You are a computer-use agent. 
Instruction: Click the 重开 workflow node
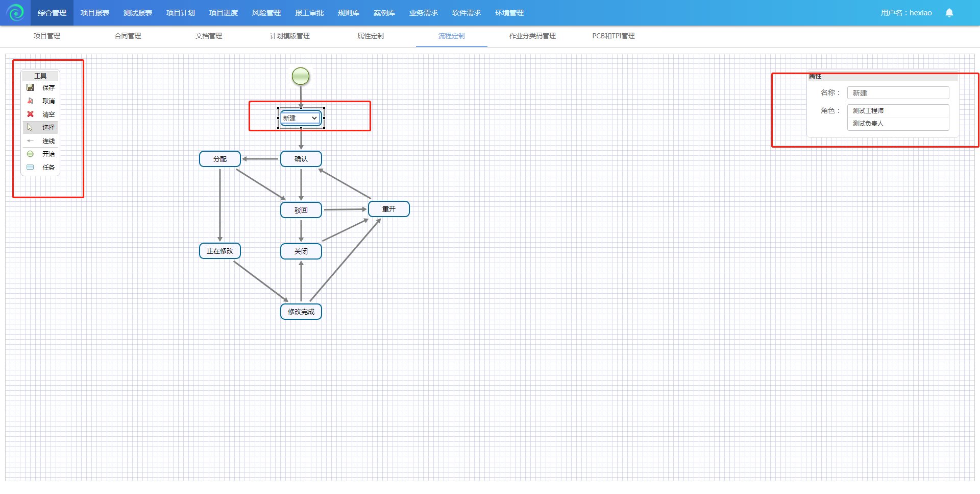tap(388, 209)
